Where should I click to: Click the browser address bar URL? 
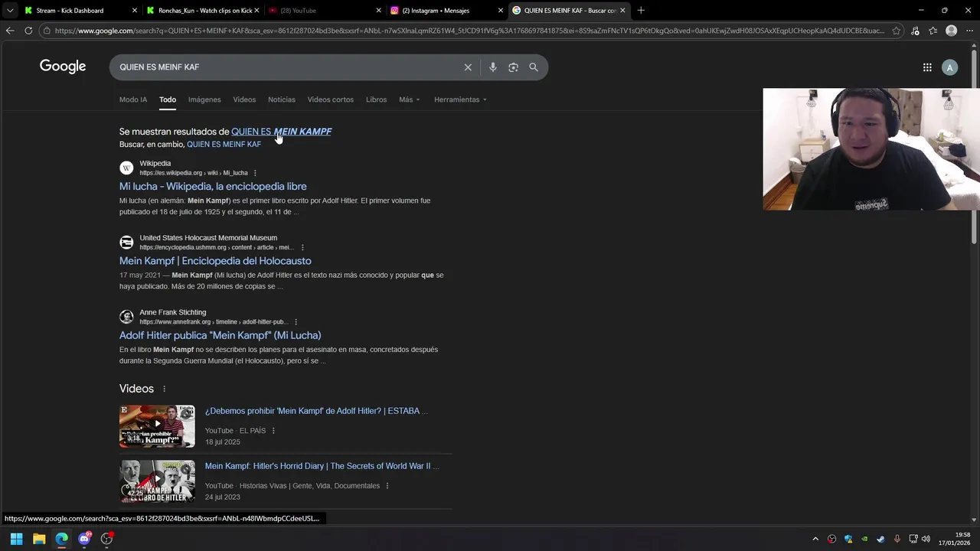tap(469, 31)
